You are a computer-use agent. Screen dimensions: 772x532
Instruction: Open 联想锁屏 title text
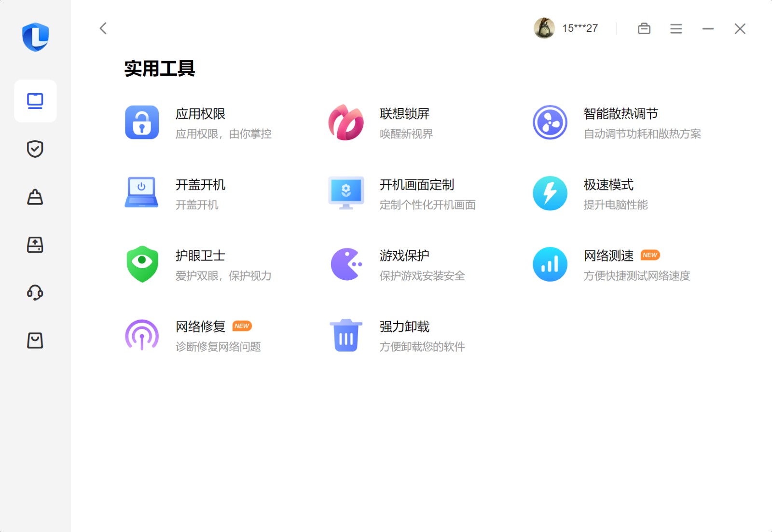(404, 114)
